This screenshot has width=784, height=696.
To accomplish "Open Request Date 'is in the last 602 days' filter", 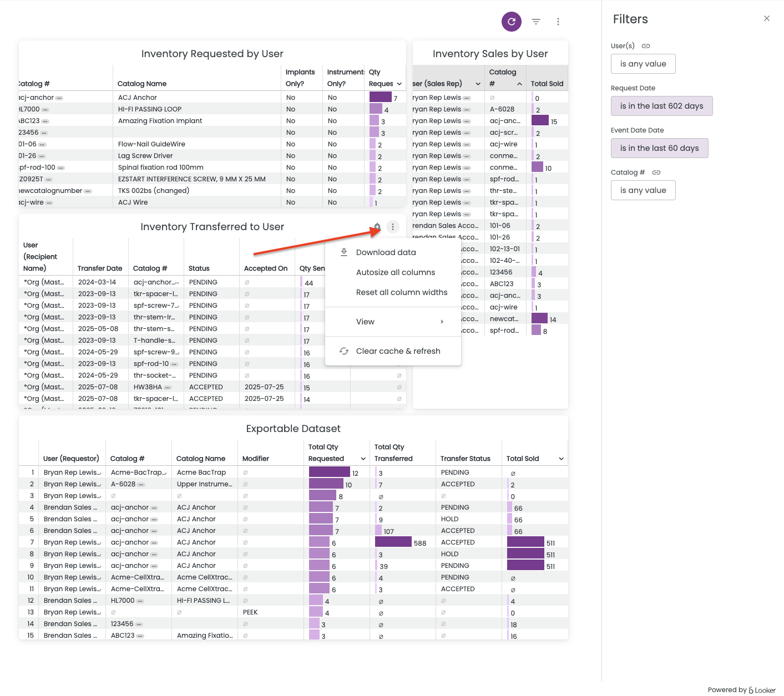I will pyautogui.click(x=661, y=106).
